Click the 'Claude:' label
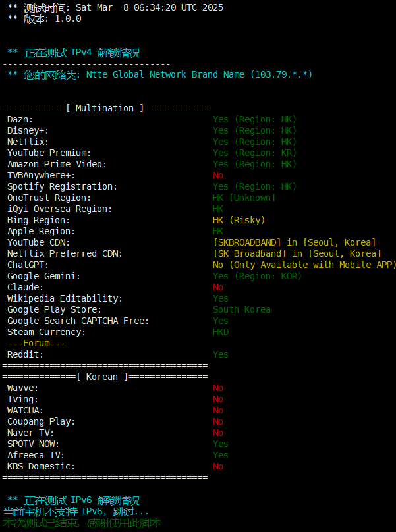Image resolution: width=396 pixels, height=532 pixels. pos(26,287)
